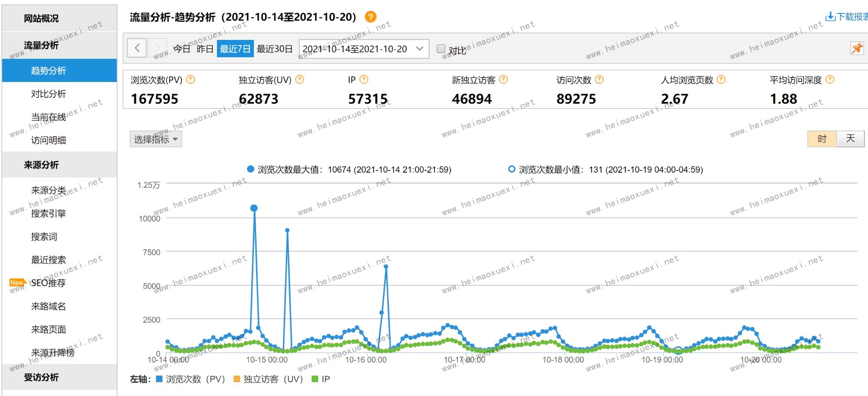Open 对比分析 in the sidebar
Screen dimensions: 868x396
click(x=48, y=94)
